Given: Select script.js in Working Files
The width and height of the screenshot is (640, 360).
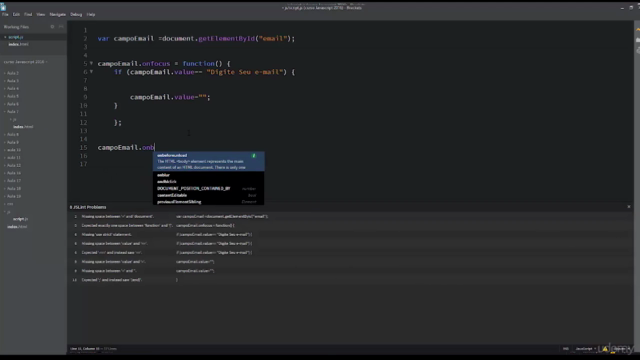Looking at the screenshot, I should 16,37.
